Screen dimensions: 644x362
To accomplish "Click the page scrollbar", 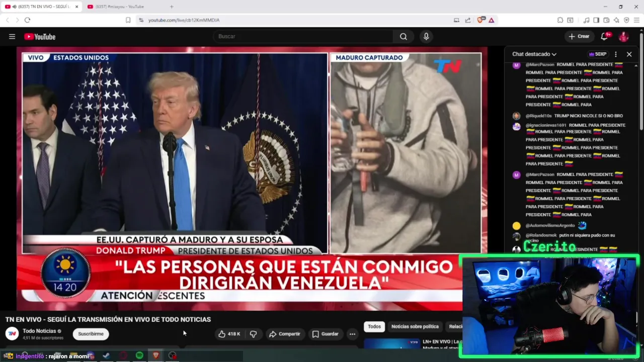I will (641, 80).
